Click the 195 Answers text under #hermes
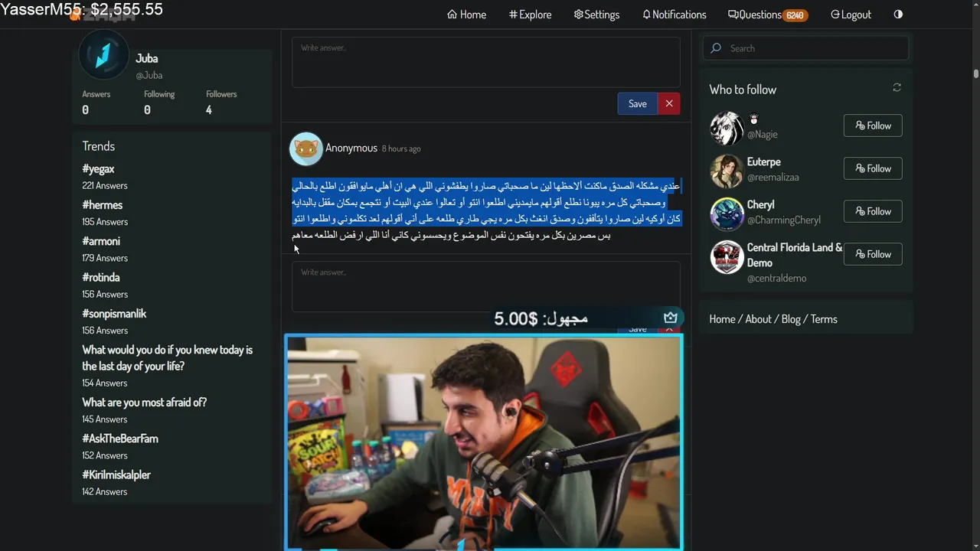Screen dimensions: 980x551 [x=105, y=222]
